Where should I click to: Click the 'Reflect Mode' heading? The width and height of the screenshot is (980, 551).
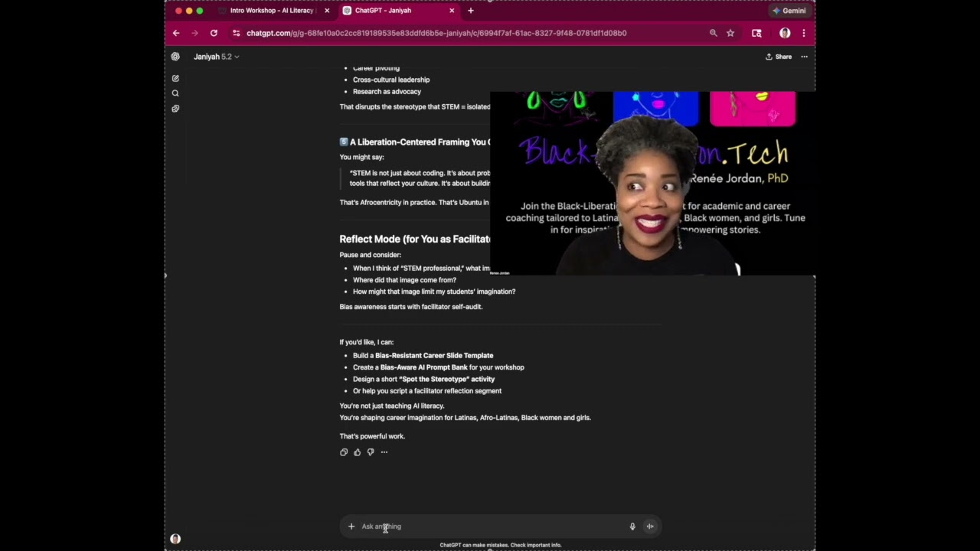click(x=415, y=240)
